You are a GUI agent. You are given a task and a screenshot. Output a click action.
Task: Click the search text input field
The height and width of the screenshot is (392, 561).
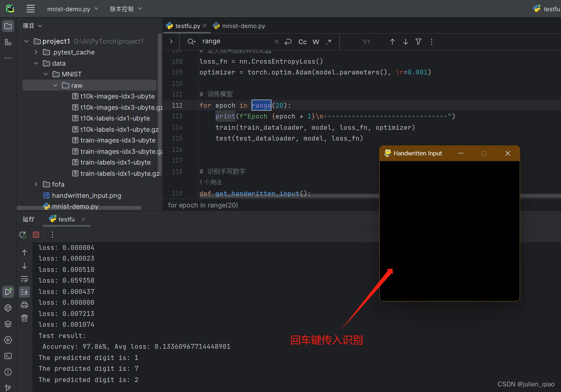pos(236,41)
